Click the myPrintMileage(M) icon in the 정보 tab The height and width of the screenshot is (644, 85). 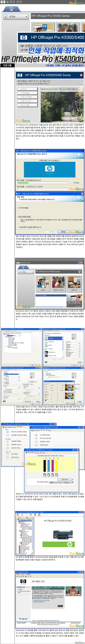click(x=36, y=435)
